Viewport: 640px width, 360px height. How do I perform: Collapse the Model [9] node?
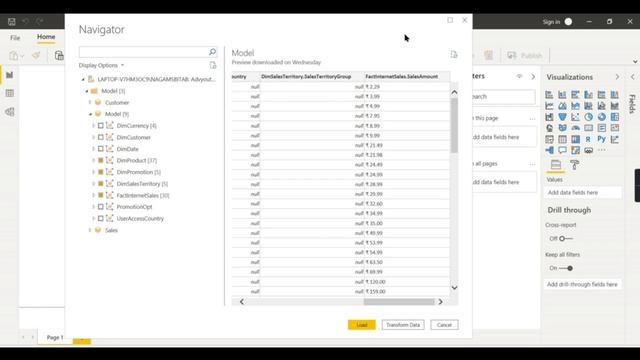click(x=90, y=114)
